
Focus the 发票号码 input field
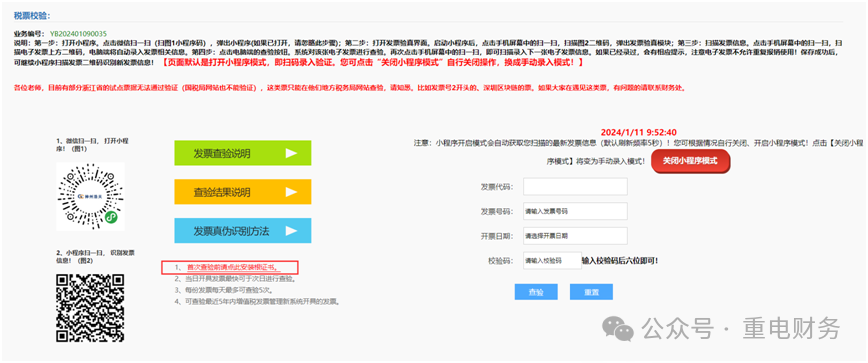575,211
